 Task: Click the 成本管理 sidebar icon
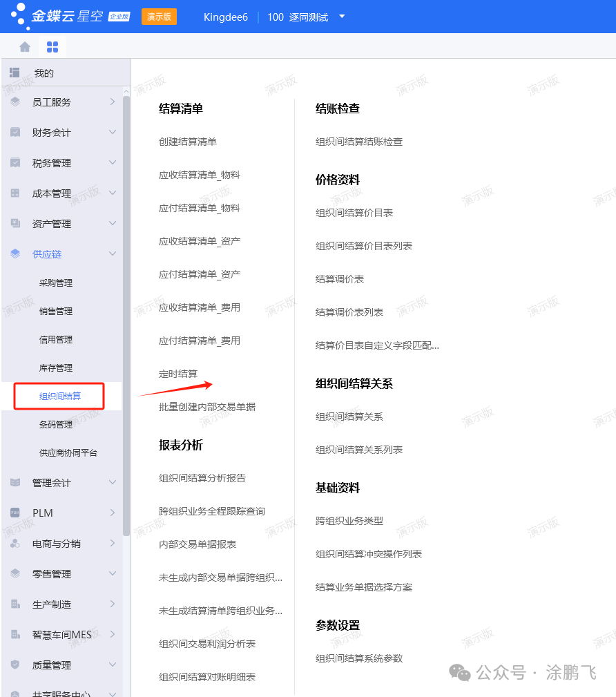15,193
